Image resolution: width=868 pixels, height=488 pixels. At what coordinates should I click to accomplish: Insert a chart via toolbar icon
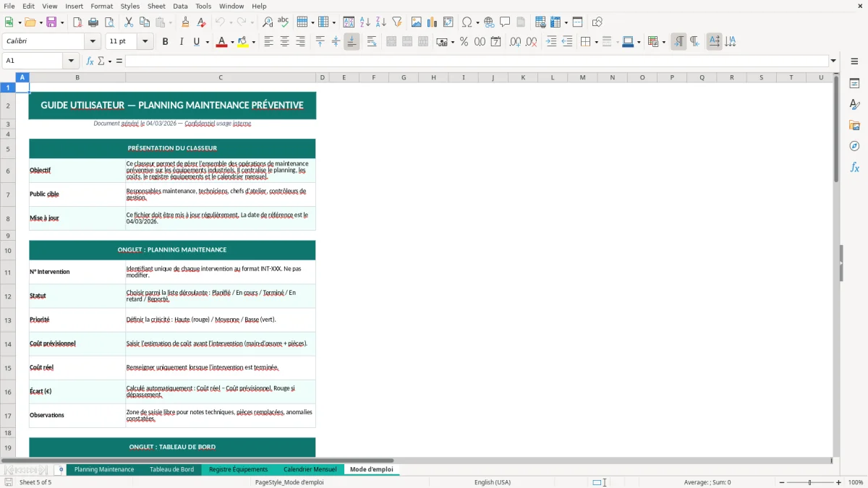(x=433, y=22)
